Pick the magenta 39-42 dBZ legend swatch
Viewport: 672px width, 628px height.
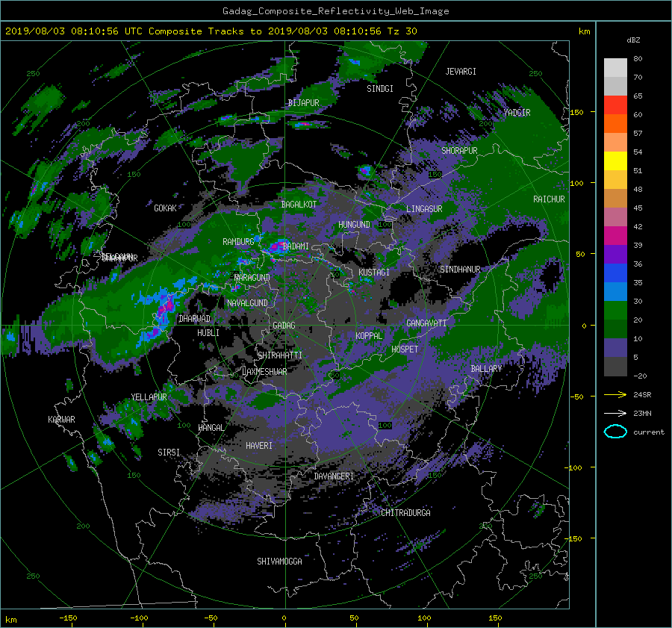coord(615,236)
